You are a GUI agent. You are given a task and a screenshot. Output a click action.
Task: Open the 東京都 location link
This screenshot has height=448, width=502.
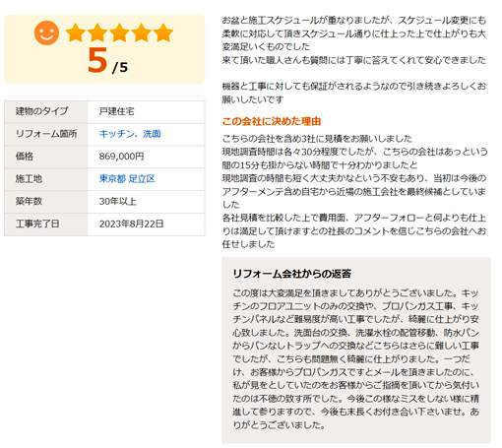(112, 179)
